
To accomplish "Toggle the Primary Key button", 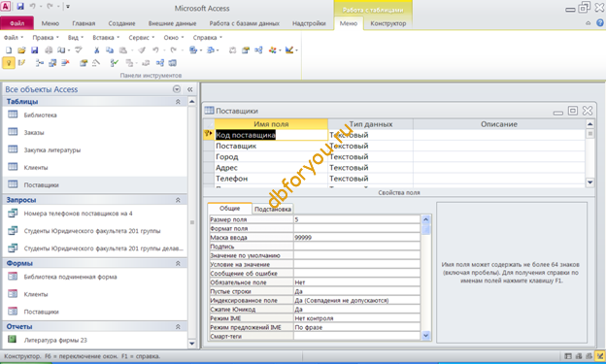I will 9,63.
